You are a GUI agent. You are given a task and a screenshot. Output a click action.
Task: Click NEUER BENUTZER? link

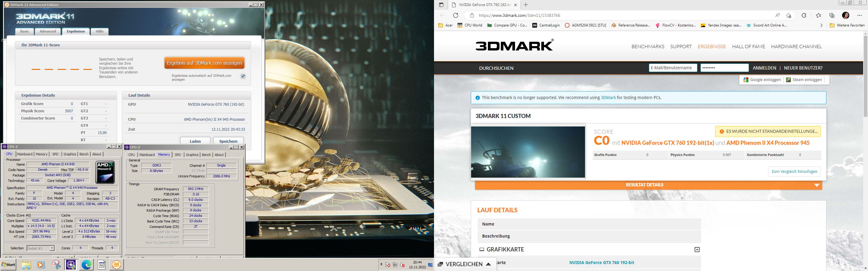point(803,68)
